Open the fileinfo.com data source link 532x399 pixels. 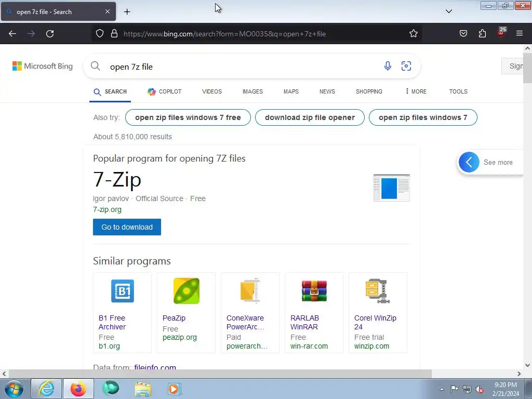(x=155, y=367)
